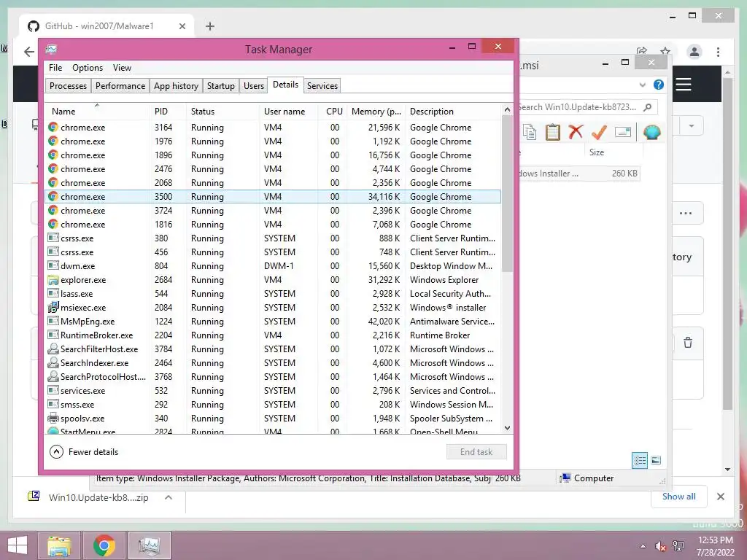Collapse Task Manager using Fewer details
The height and width of the screenshot is (560, 747).
click(x=84, y=452)
